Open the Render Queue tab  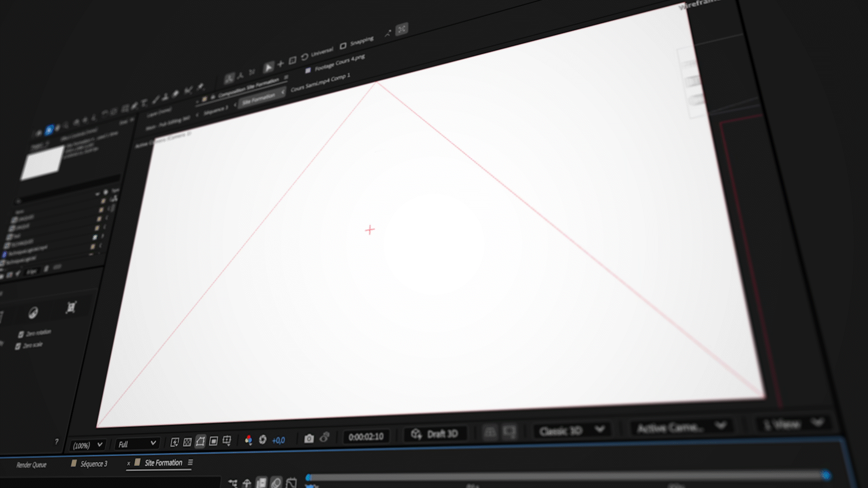pos(31,465)
